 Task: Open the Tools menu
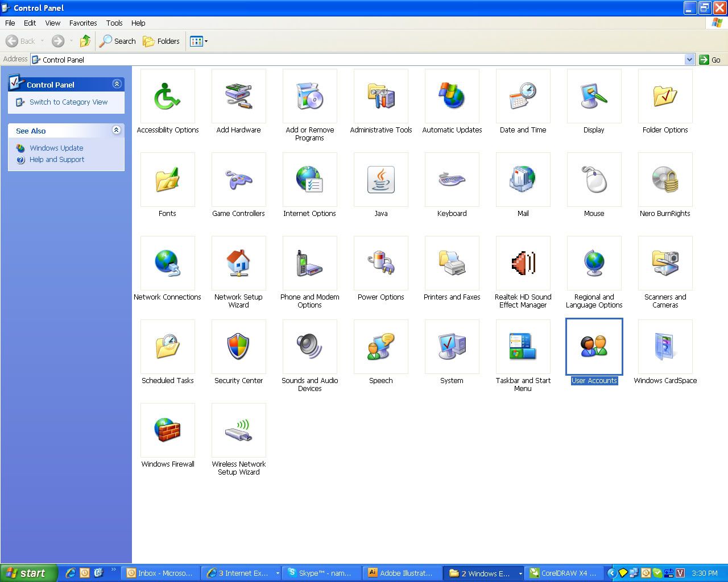[114, 23]
